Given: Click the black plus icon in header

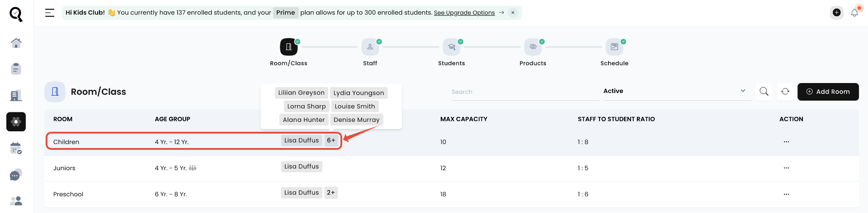Looking at the screenshot, I should [837, 13].
